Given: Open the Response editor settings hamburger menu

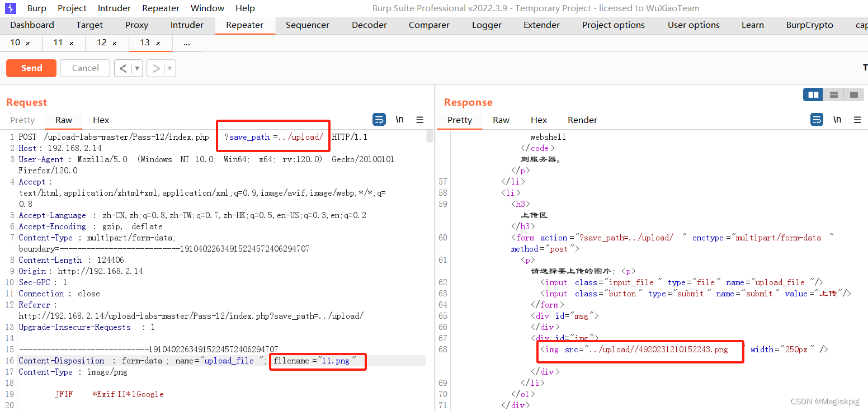Looking at the screenshot, I should [x=858, y=119].
